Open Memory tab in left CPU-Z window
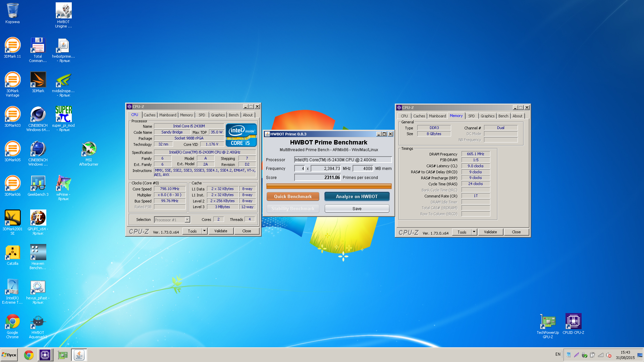This screenshot has width=644, height=362. [186, 115]
